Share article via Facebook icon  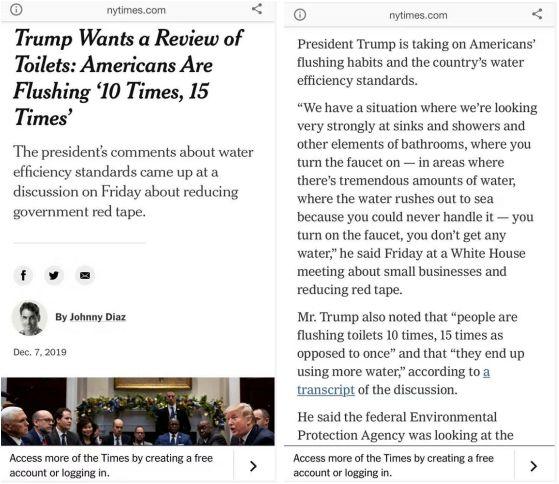click(24, 275)
